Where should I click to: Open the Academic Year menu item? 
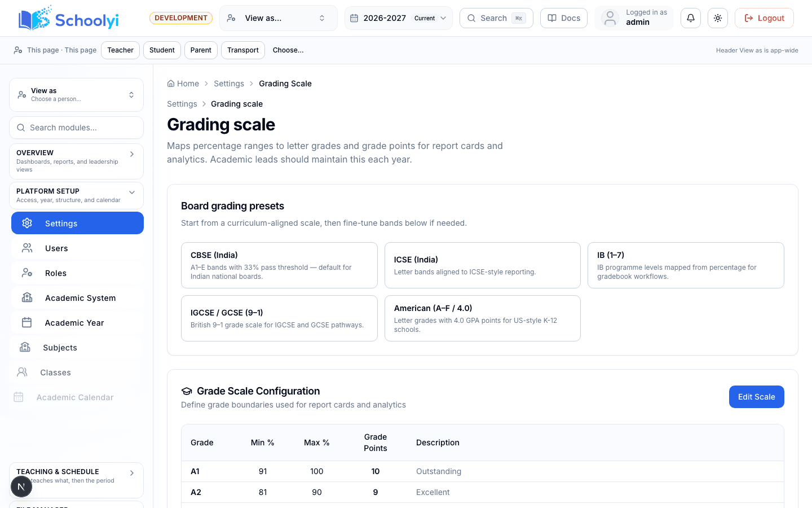tap(77, 323)
